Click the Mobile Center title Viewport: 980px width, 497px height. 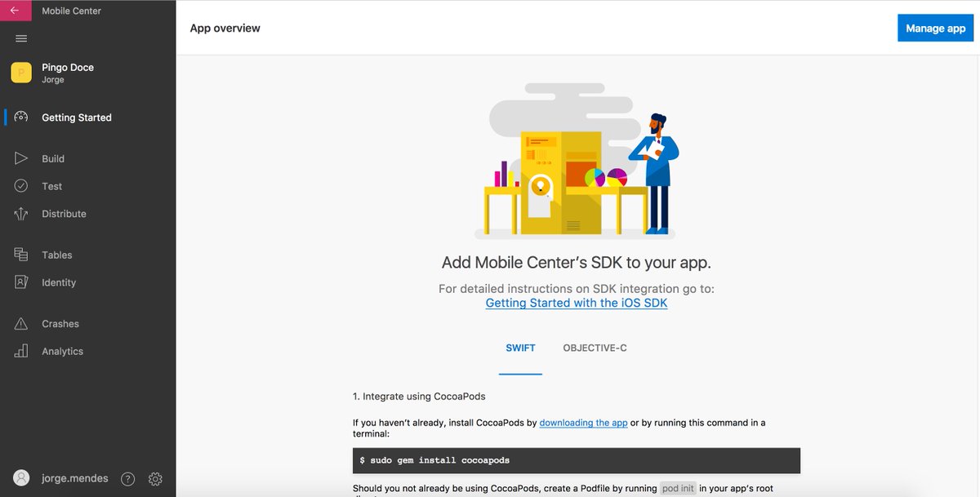pos(72,11)
